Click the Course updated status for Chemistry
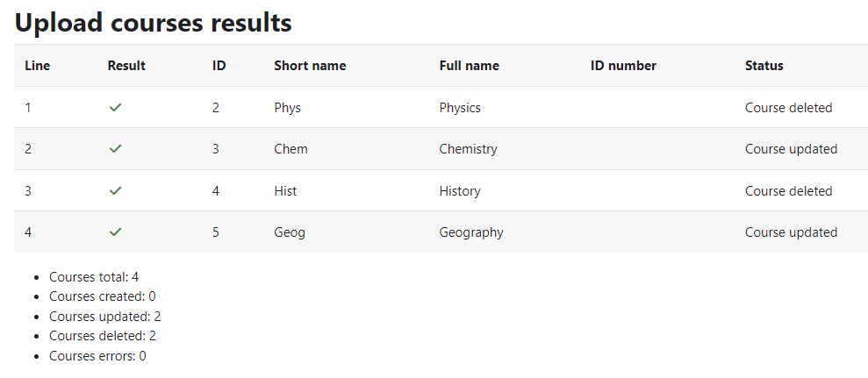Viewport: 868px width, 378px height. pos(791,149)
